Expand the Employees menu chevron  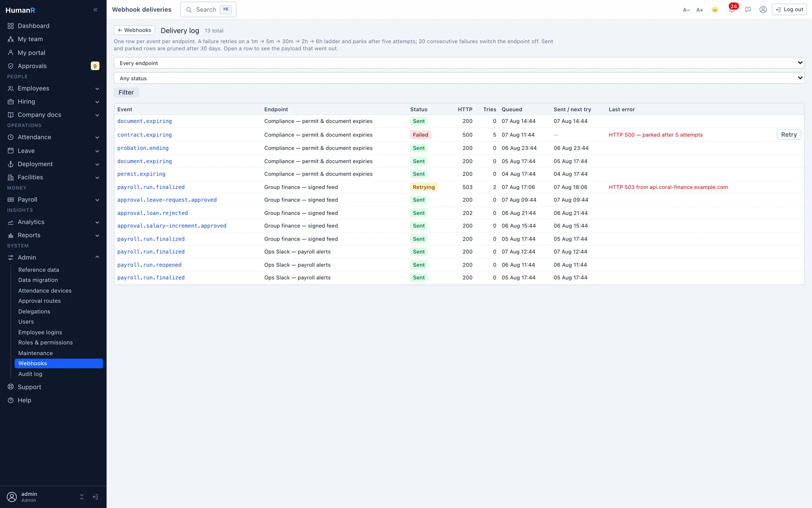pyautogui.click(x=97, y=89)
